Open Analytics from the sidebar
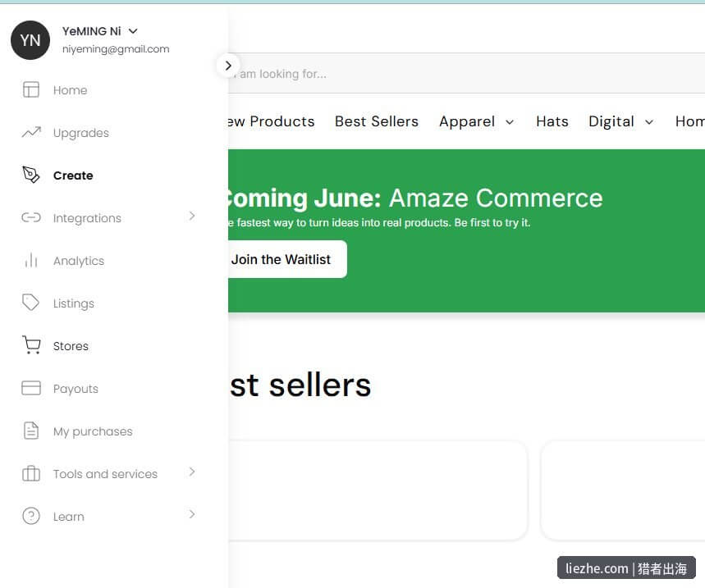 pyautogui.click(x=79, y=261)
